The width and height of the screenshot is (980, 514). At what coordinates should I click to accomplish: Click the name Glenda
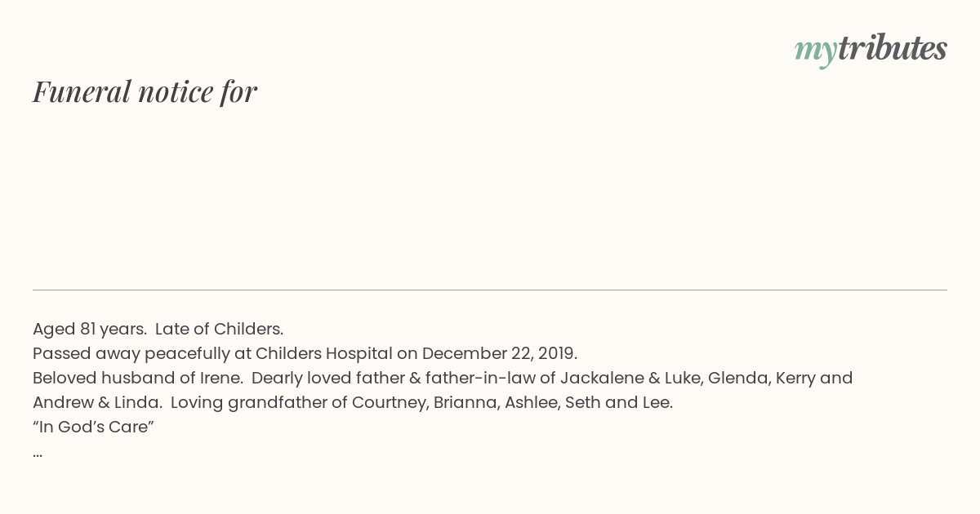point(737,379)
